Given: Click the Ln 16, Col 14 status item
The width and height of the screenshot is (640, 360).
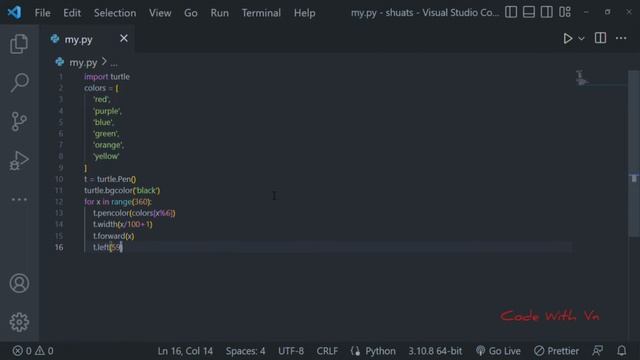Looking at the screenshot, I should 185,351.
